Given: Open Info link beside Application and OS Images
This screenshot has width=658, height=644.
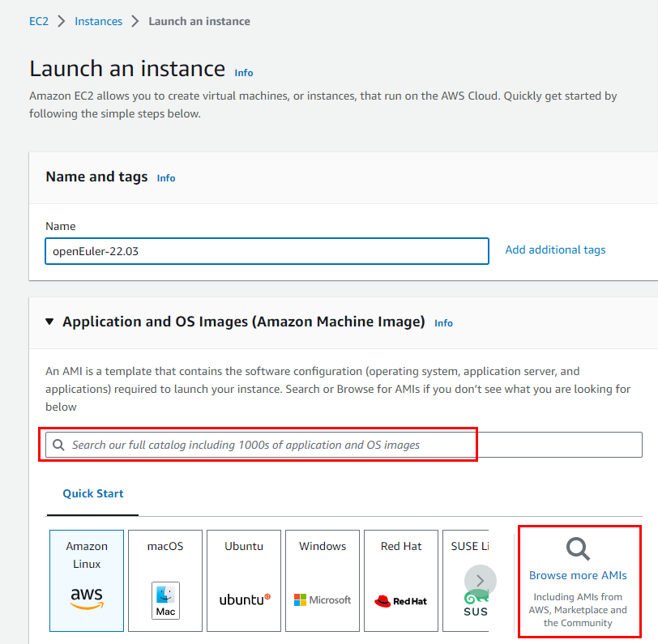Looking at the screenshot, I should 443,323.
